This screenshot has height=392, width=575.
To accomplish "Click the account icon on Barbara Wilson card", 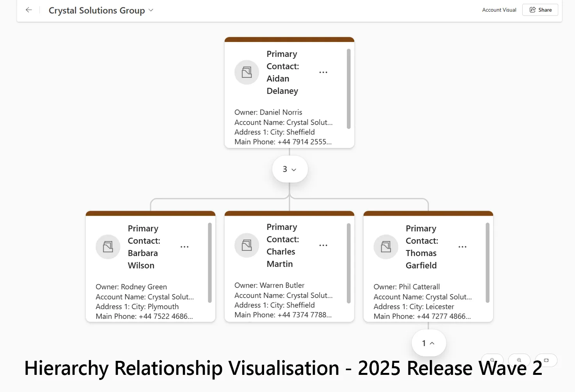I will pos(108,247).
